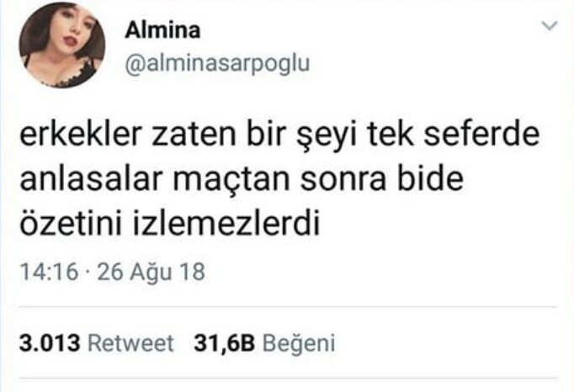The image size is (574, 392).
Task: Click the 26 Ağu 18 date
Action: (x=151, y=273)
